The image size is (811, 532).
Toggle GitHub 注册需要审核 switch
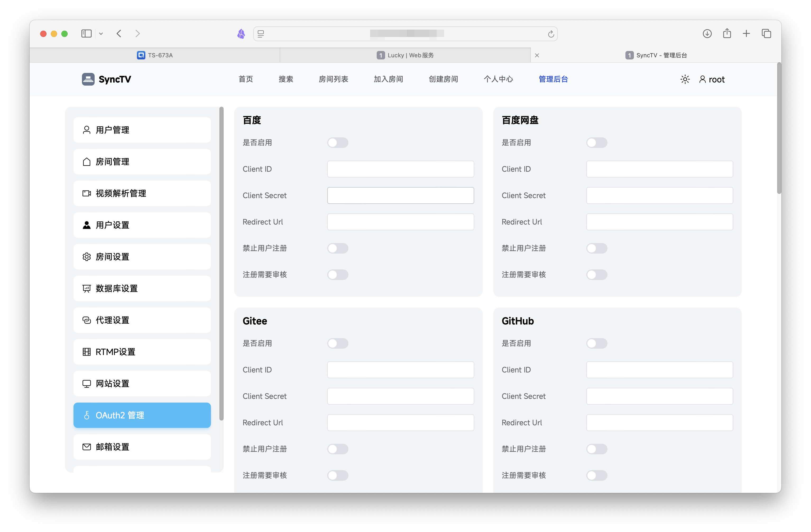[597, 475]
